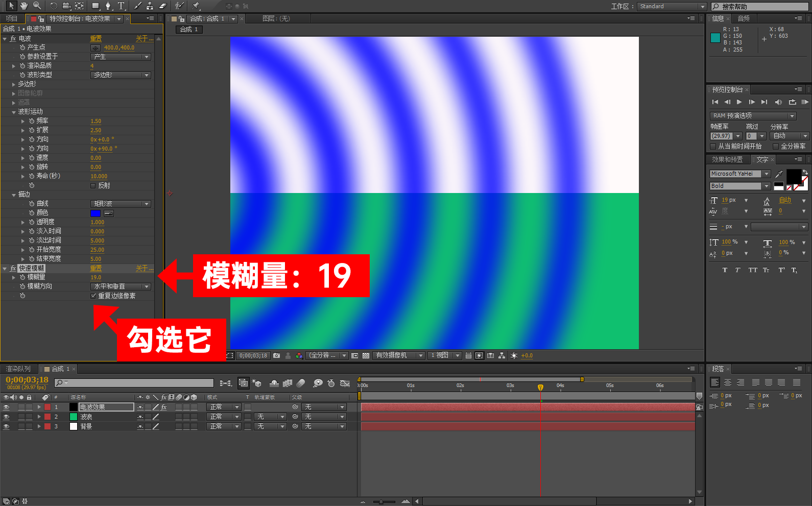Select the Pan Behind tool
The height and width of the screenshot is (506, 812).
pyautogui.click(x=79, y=6)
